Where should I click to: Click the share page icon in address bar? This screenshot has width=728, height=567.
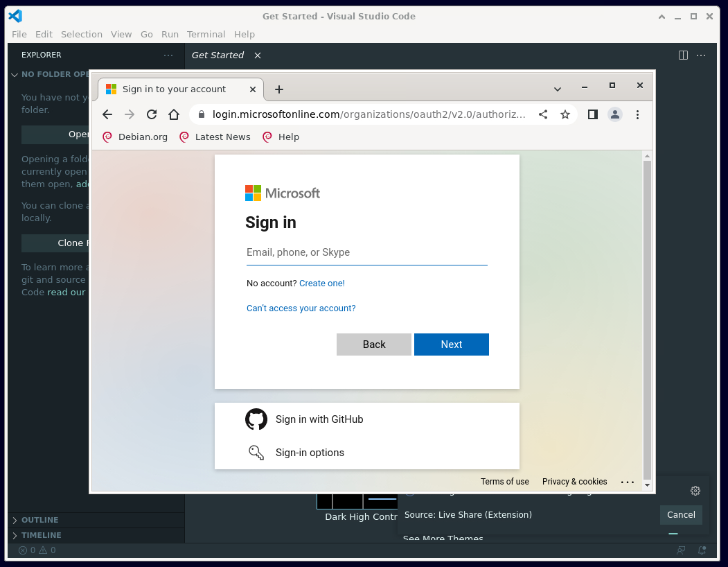543,114
